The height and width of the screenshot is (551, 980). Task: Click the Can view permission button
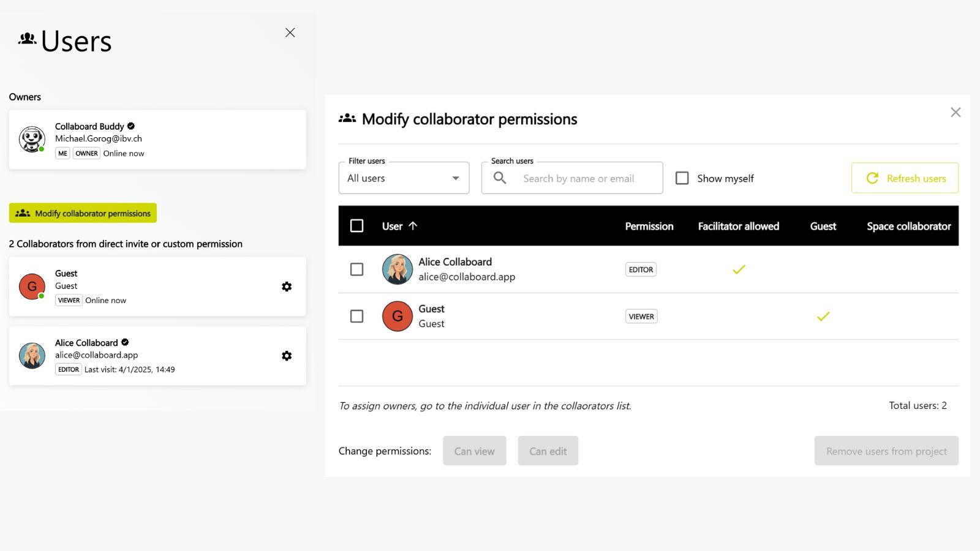474,451
